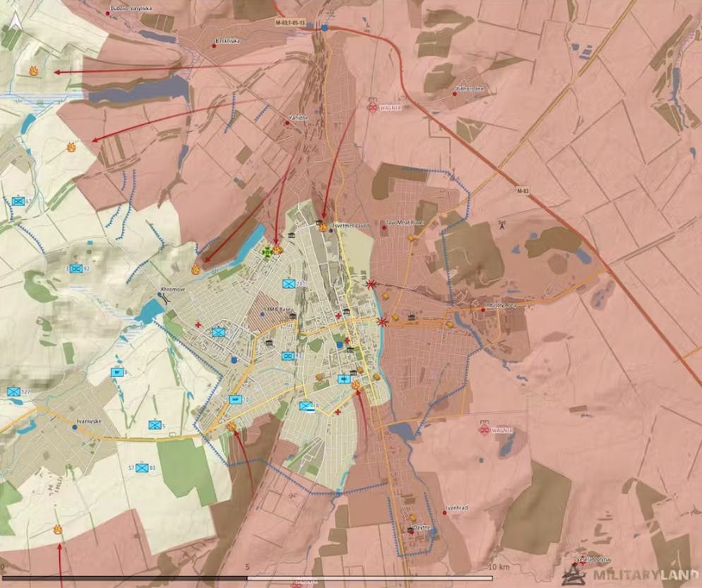Viewport: 702px width, 588px height.
Task: Click the unit marker between 57 and 80
Action: 143,468
